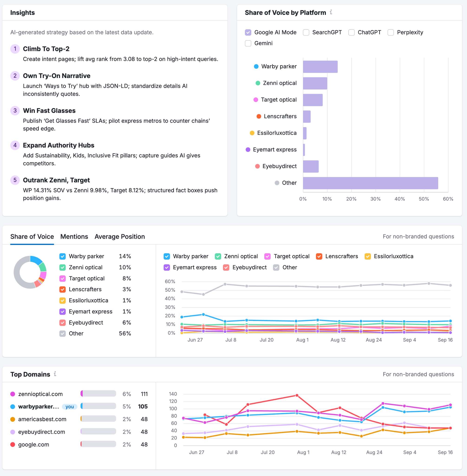Enable the SearchGPT platform checkbox

point(306,32)
